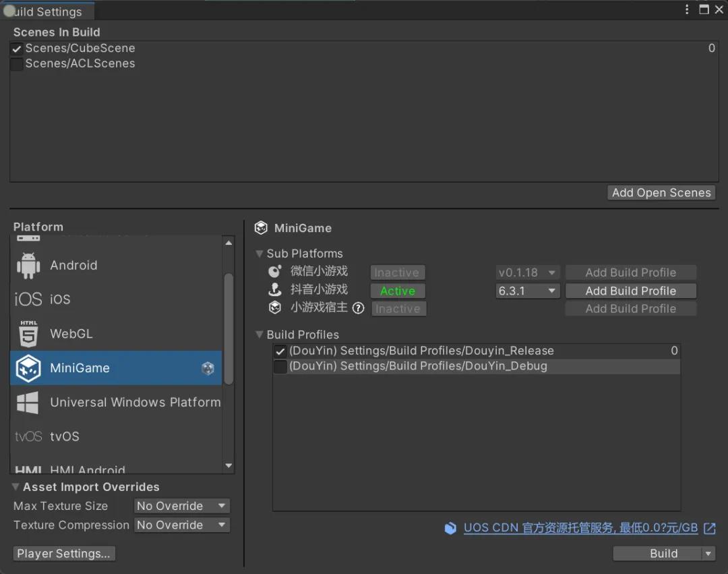Collapse the Sub Platforms section
Image resolution: width=728 pixels, height=574 pixels.
coord(260,254)
